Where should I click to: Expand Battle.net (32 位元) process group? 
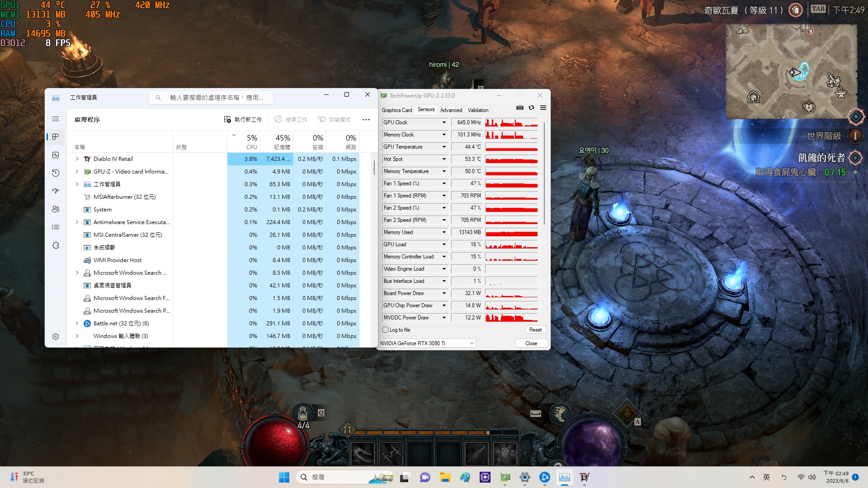pos(77,324)
